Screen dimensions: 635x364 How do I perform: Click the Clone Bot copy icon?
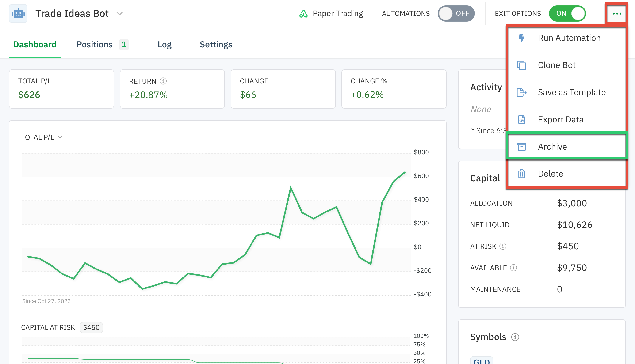522,65
